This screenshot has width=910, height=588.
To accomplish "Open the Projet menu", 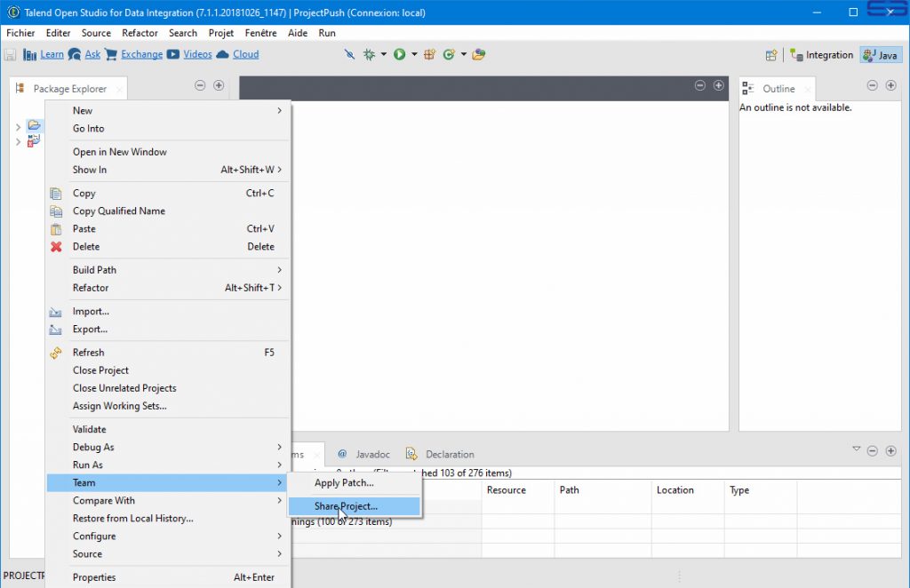I will tap(221, 33).
